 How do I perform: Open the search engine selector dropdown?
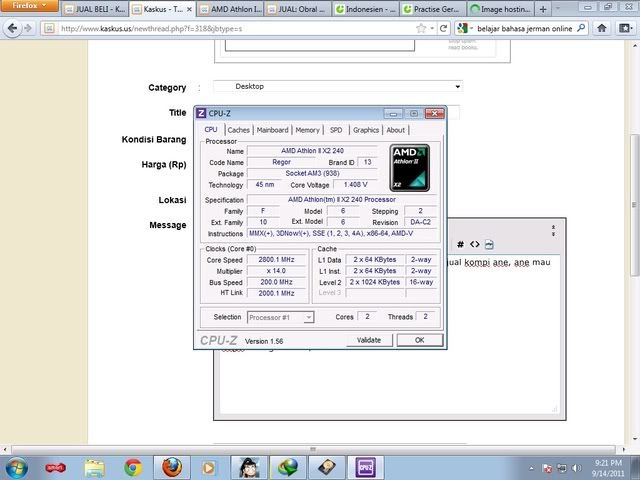(465, 28)
